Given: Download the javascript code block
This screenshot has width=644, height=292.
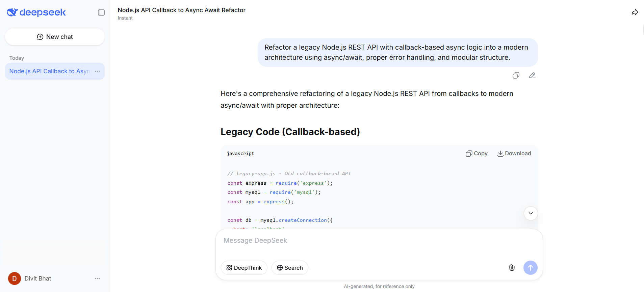Looking at the screenshot, I should click(514, 154).
